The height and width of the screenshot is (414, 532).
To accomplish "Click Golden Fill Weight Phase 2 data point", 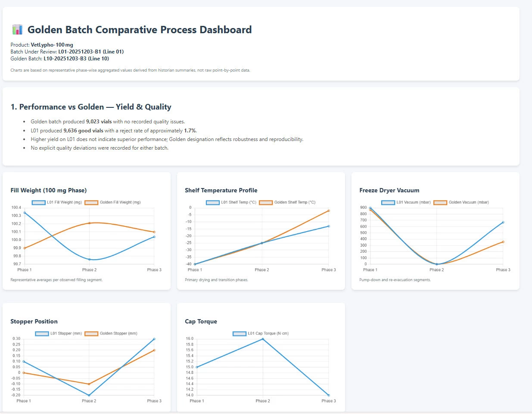I will tap(90, 223).
